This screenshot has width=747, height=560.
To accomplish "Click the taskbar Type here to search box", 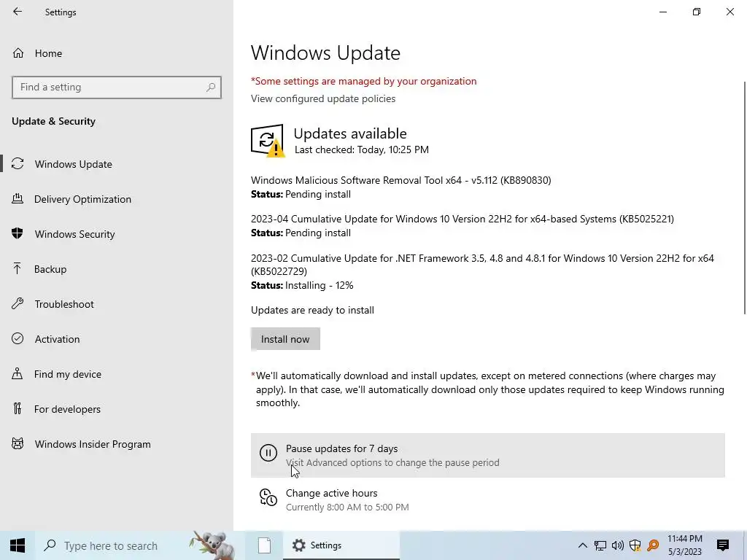I will click(139, 545).
